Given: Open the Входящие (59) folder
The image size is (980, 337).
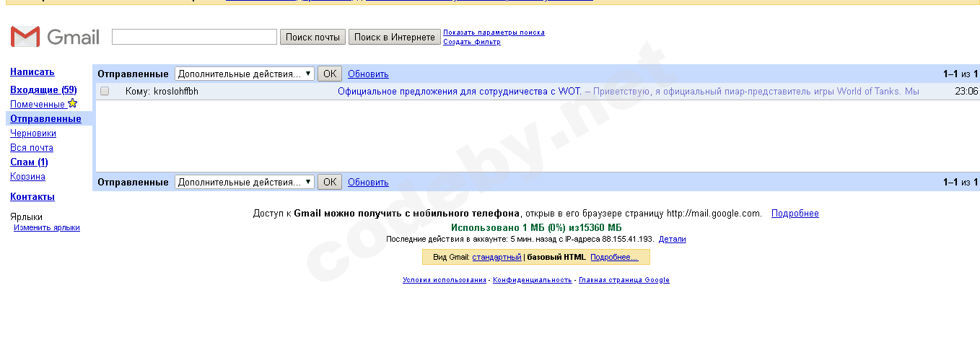Looking at the screenshot, I should [x=43, y=89].
